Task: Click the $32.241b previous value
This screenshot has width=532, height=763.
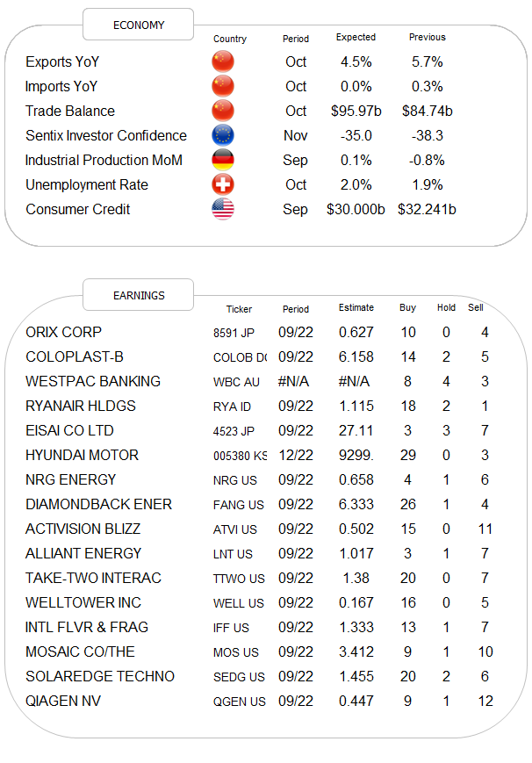Action: point(427,209)
